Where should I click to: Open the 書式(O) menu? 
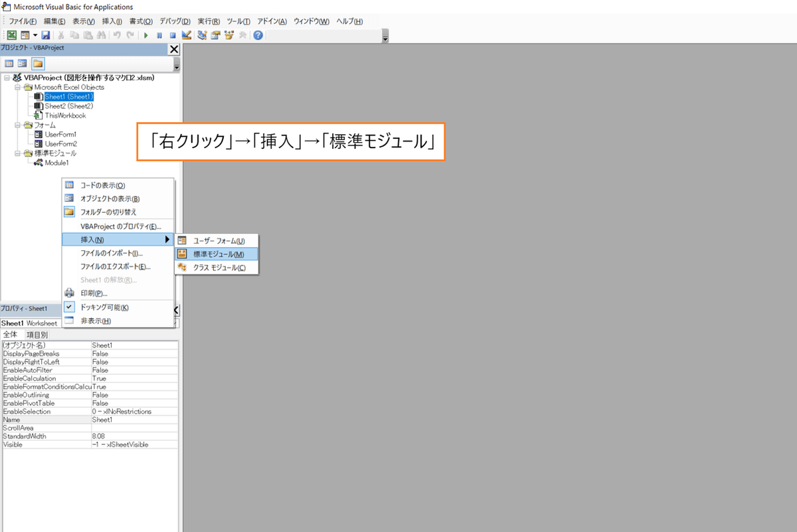point(141,21)
